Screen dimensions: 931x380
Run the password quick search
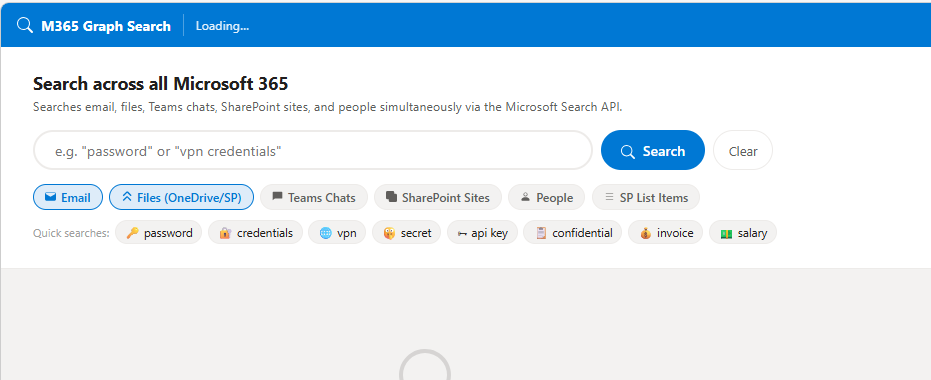159,232
